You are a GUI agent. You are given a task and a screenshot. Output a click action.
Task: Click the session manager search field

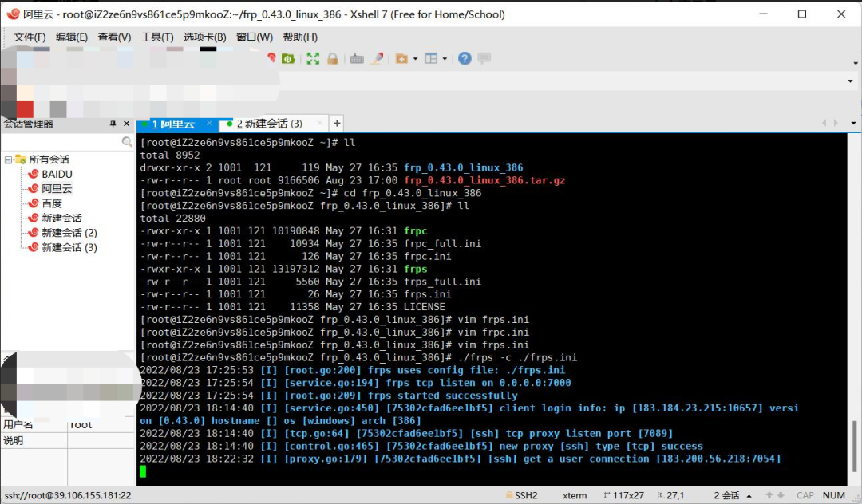click(x=61, y=142)
